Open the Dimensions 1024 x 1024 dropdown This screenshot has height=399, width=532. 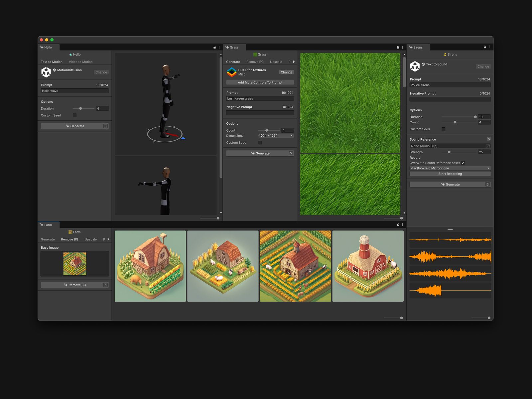[276, 136]
